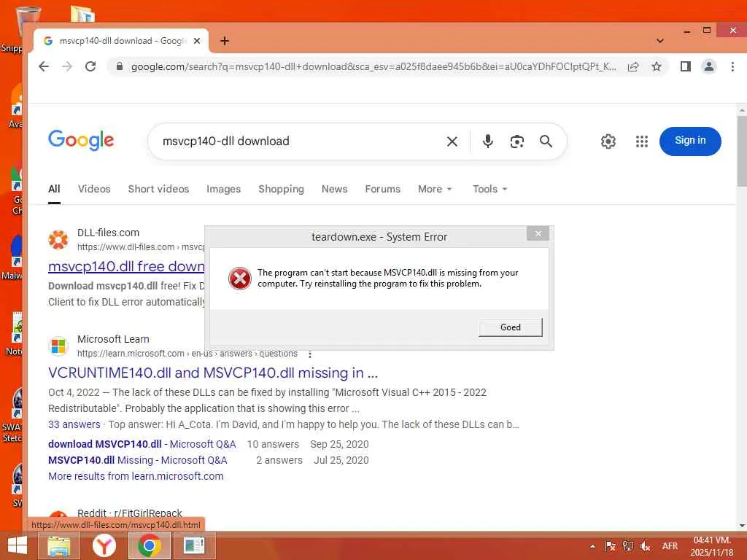The image size is (747, 560).
Task: Close the teardown.exe System Error dialog
Action: click(538, 234)
